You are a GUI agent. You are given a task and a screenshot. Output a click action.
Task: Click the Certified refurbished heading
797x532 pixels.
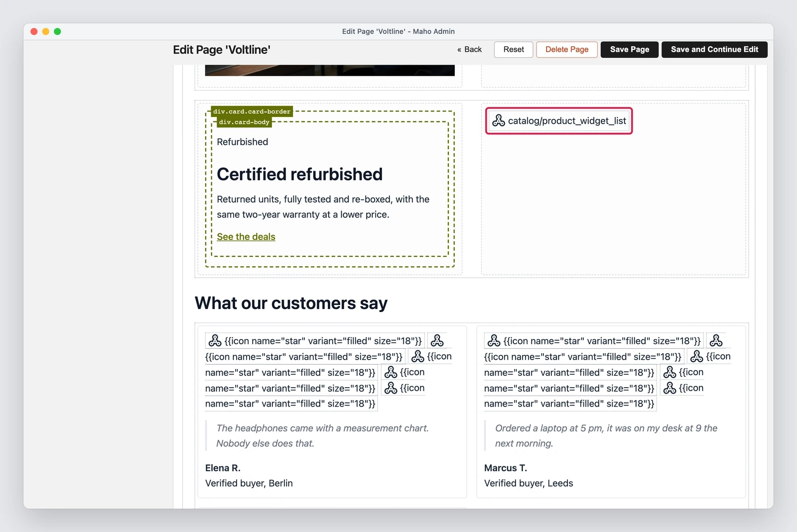(x=300, y=174)
